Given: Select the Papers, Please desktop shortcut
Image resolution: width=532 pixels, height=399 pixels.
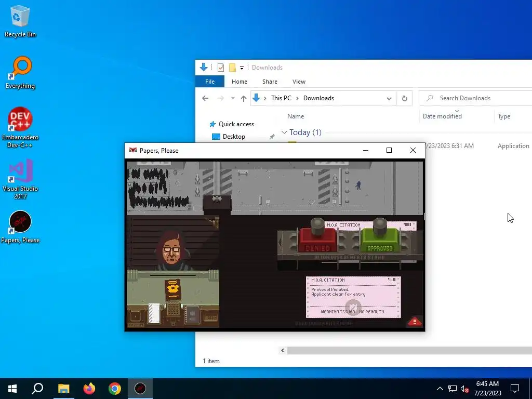Looking at the screenshot, I should (x=20, y=227).
